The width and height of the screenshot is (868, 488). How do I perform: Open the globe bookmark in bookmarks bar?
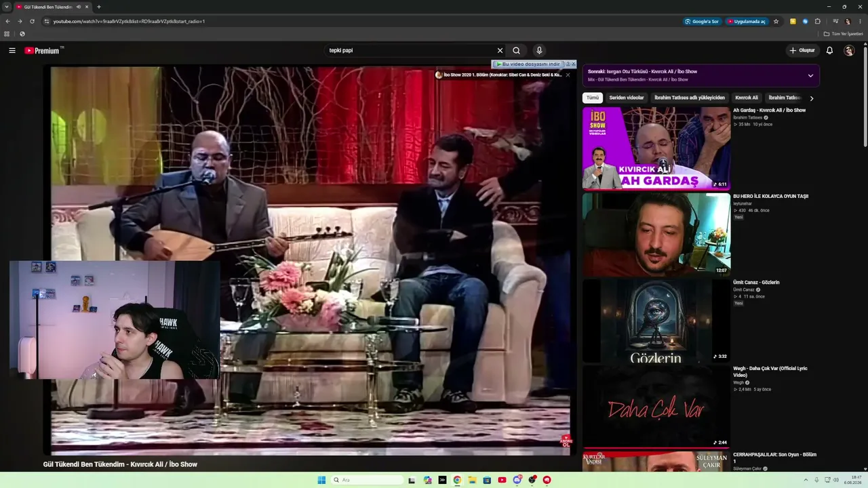22,34
